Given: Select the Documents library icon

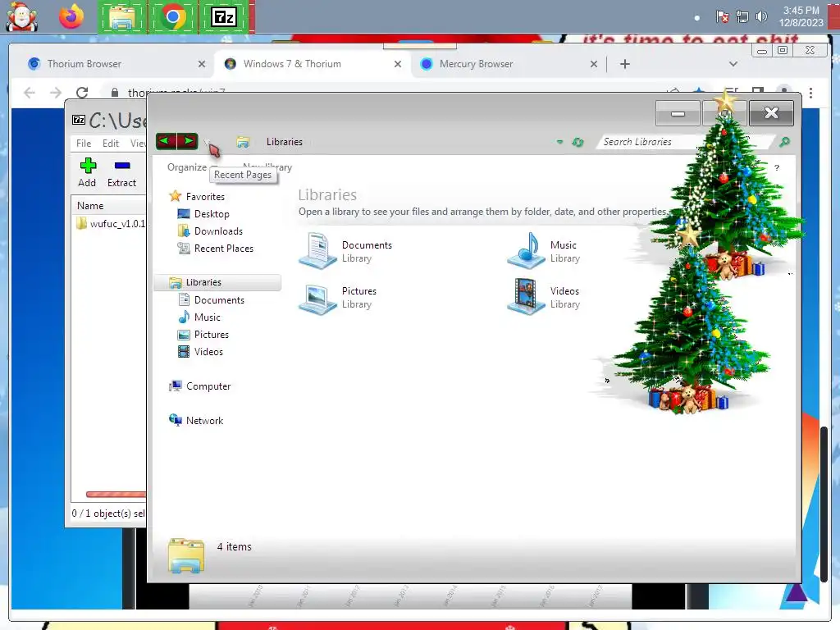Looking at the screenshot, I should (318, 251).
